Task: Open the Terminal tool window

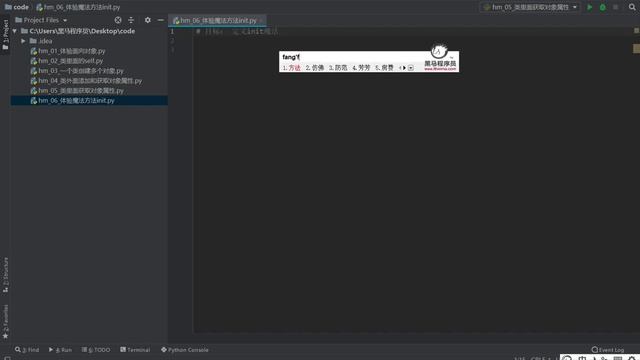Action: pyautogui.click(x=135, y=350)
